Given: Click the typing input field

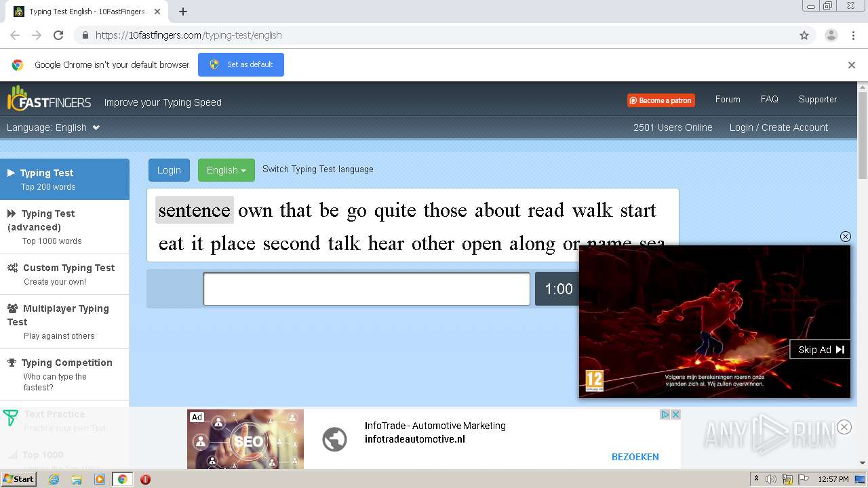Looking at the screenshot, I should (x=366, y=289).
